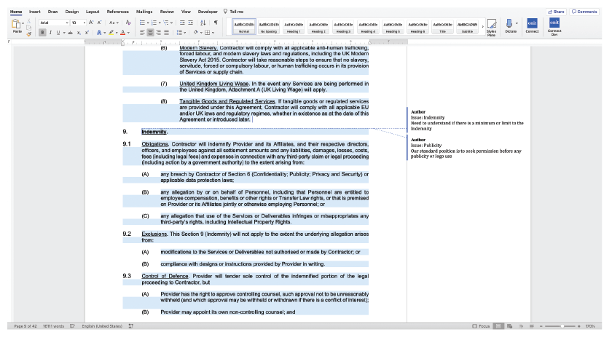Open the Design ribbon tab
The height and width of the screenshot is (364, 612).
pyautogui.click(x=72, y=12)
